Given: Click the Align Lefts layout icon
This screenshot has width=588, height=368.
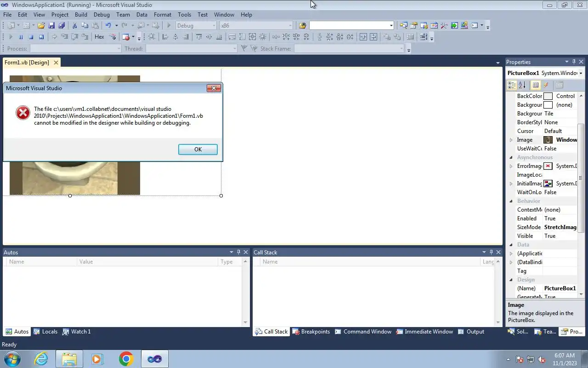Looking at the screenshot, I should [x=165, y=37].
